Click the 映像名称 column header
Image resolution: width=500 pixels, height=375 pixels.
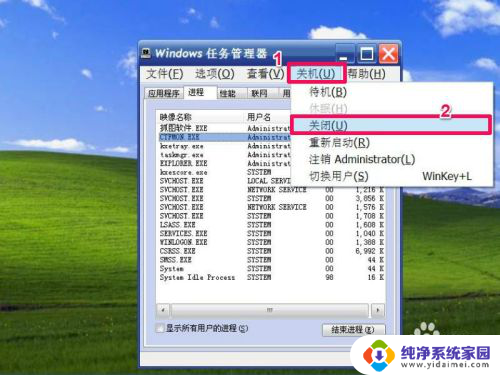pyautogui.click(x=200, y=117)
